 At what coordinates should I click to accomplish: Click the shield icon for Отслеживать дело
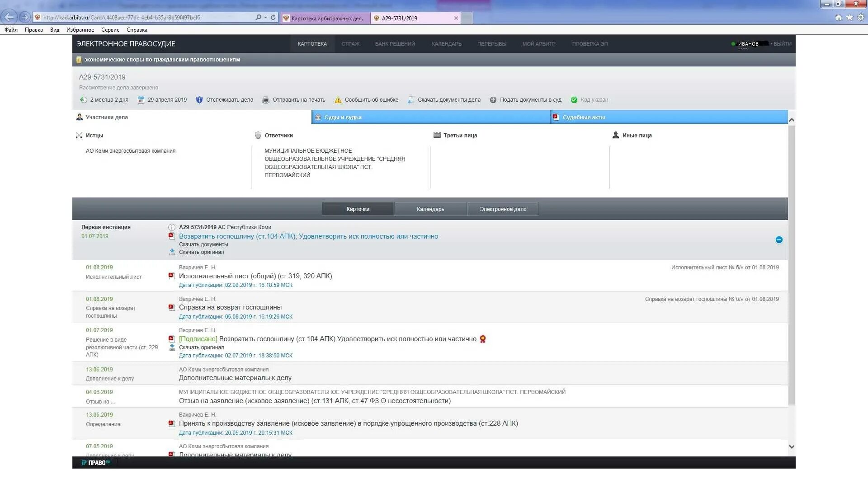point(199,100)
